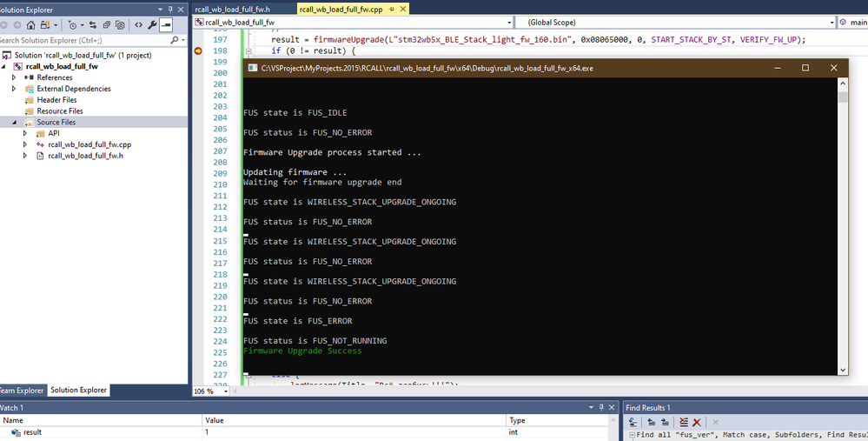Close the rcall_wb_load_full_fw.cpp editor tab
Image resolution: width=868 pixels, height=441 pixels.
tap(403, 9)
